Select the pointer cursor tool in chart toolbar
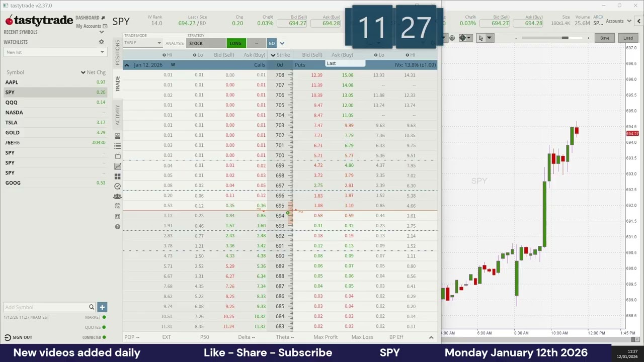This screenshot has height=362, width=644. (480, 38)
